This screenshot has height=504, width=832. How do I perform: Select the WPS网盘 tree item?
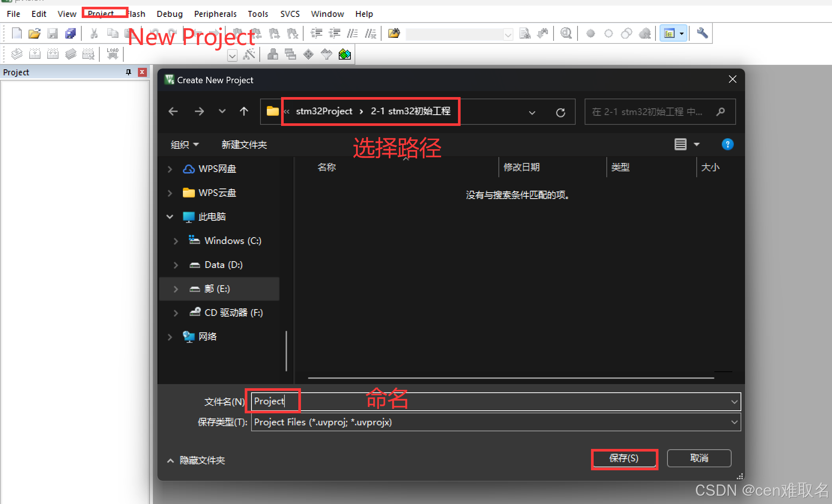pyautogui.click(x=217, y=169)
